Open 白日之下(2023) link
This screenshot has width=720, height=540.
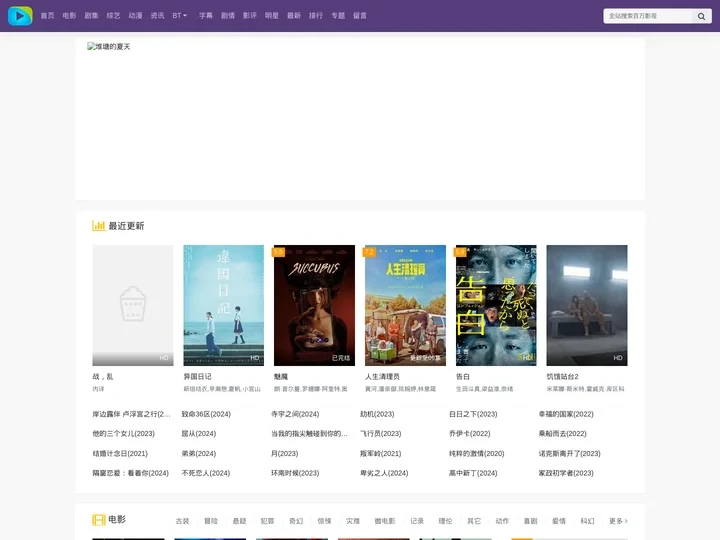click(x=473, y=414)
